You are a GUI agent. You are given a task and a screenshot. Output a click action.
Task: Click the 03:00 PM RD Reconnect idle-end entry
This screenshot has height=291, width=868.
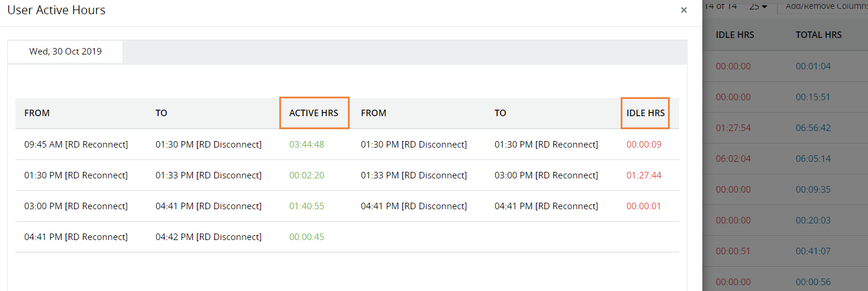coord(546,175)
